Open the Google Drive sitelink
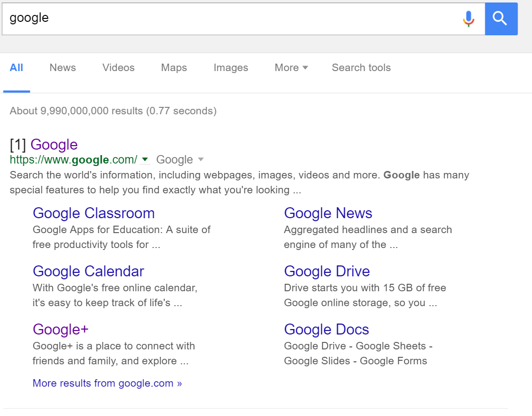This screenshot has height=416, width=532. [327, 271]
